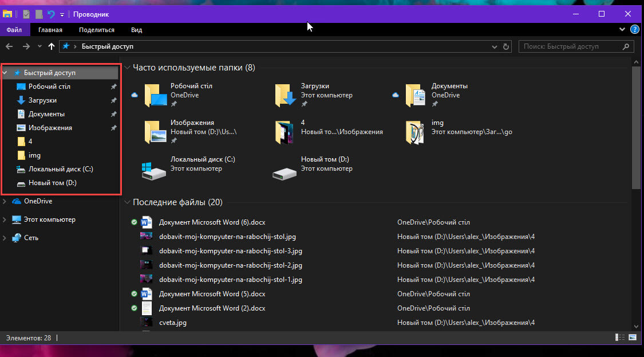Screen dimensions: 644x357
Task: Switch to details view in status bar
Action: coord(620,338)
